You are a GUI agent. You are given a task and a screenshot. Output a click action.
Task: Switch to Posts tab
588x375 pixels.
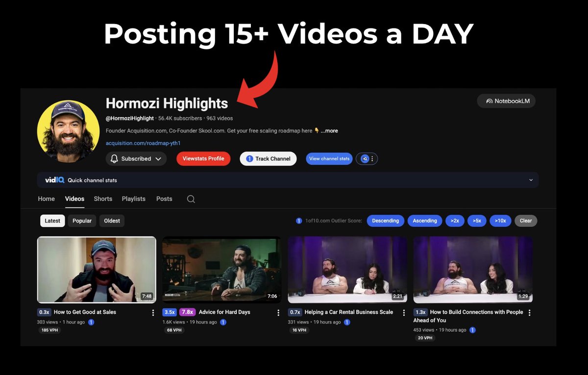point(164,199)
